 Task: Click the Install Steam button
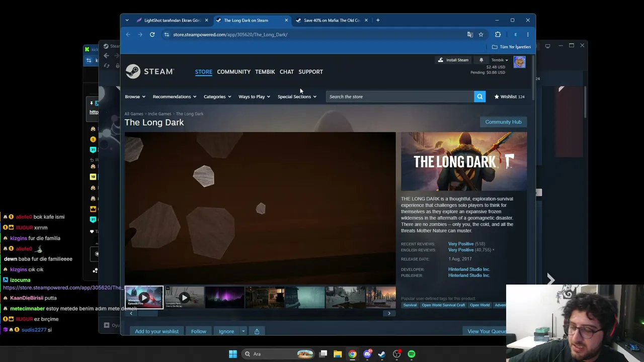click(453, 60)
